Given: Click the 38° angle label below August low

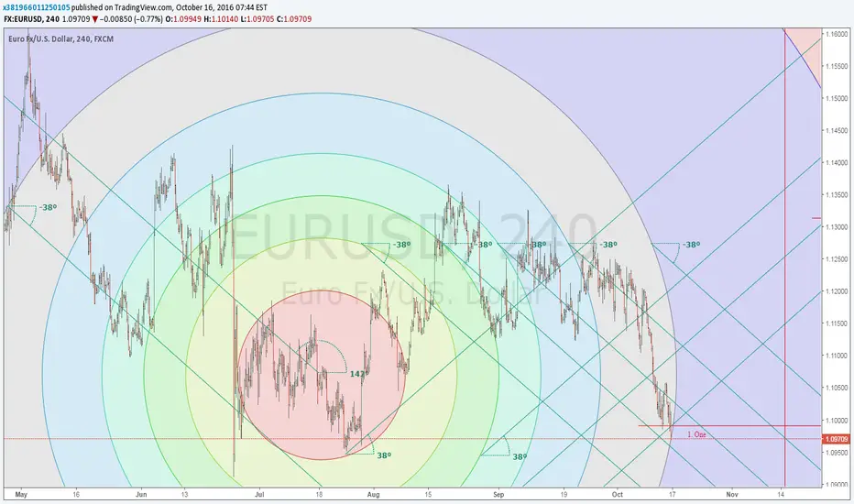Looking at the screenshot, I should 385,455.
